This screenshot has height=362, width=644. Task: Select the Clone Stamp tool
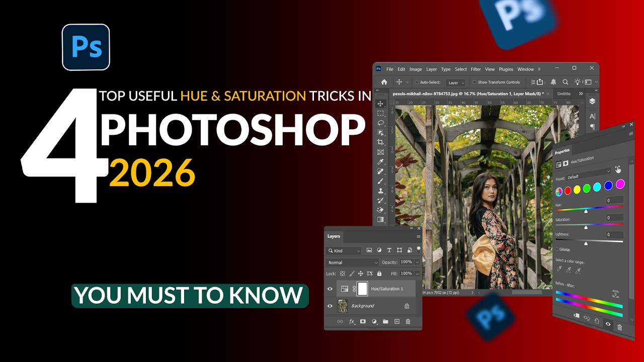coord(380,191)
